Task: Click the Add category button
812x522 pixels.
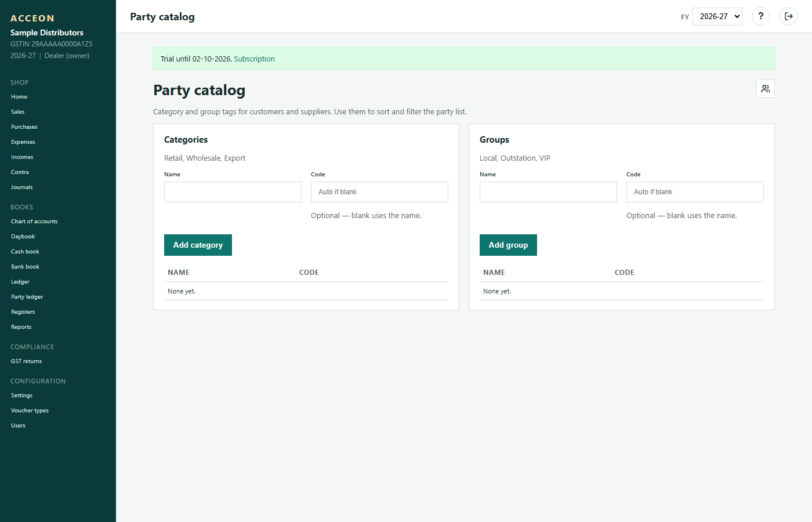Action: [198, 245]
